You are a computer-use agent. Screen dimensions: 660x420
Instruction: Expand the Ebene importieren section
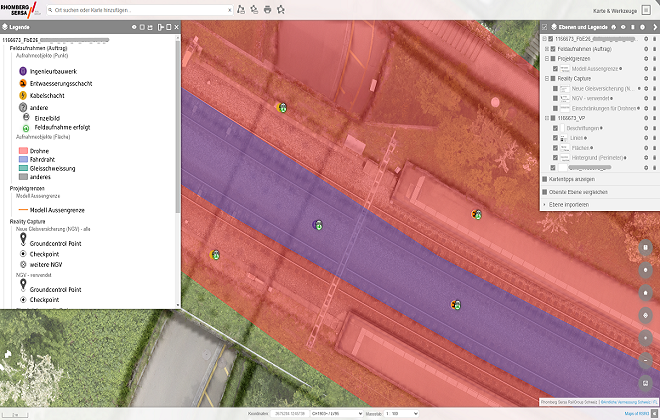(544, 204)
